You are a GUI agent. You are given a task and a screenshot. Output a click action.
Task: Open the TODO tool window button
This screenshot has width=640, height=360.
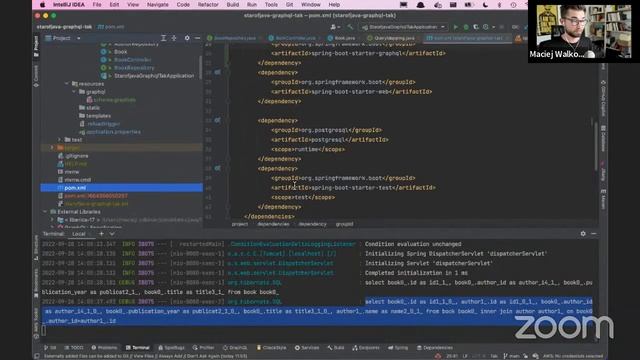(74, 348)
